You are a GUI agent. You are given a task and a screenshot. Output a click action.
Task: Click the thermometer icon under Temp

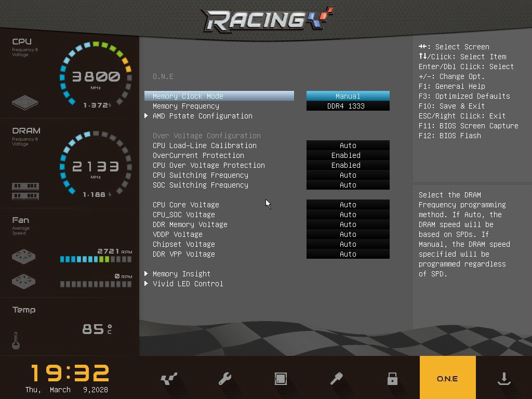16,340
